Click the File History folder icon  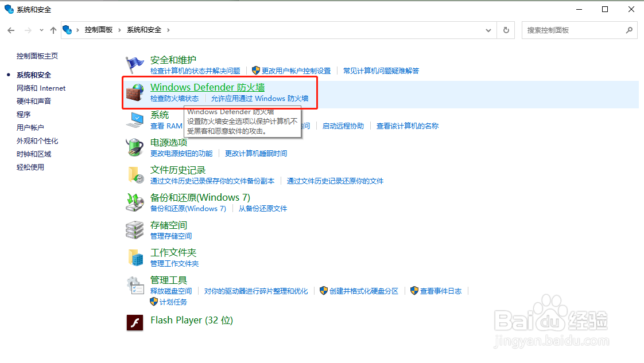135,175
